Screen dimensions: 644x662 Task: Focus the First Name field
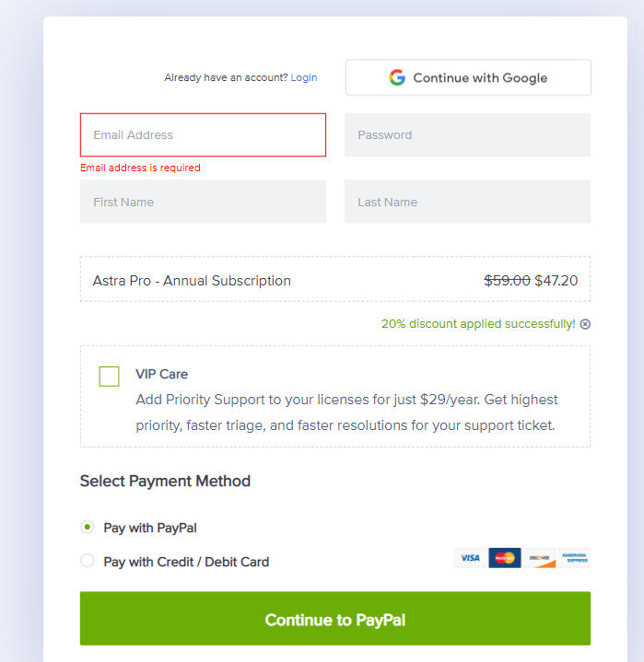coord(203,202)
